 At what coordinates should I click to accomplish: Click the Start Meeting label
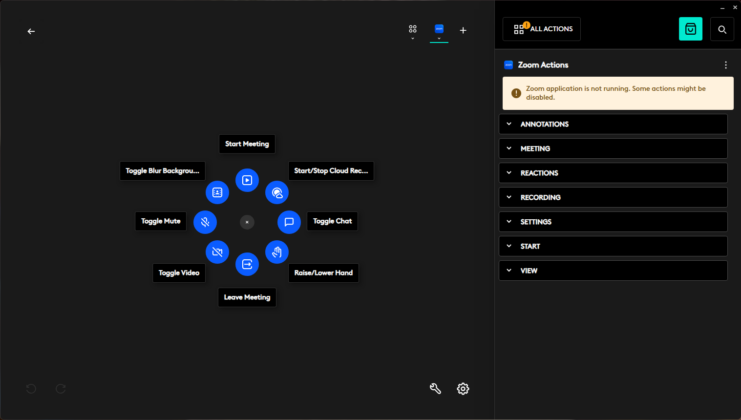click(x=247, y=144)
